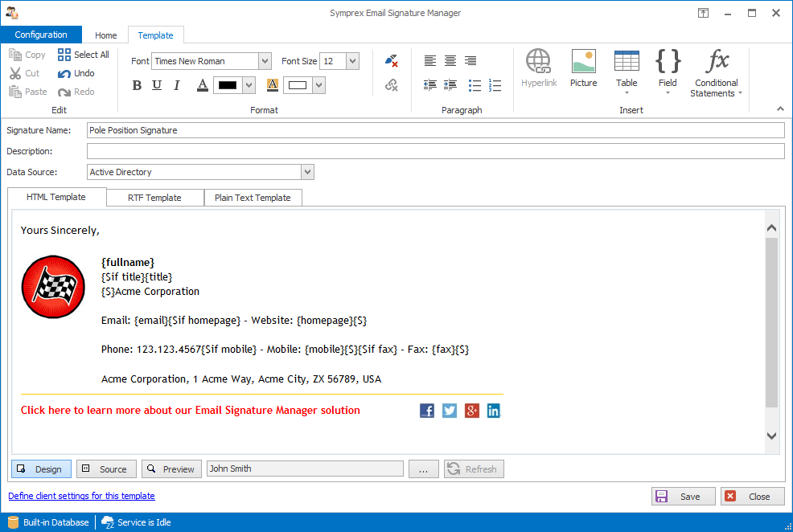
Task: Click the Built-in Database status icon
Action: pos(13,522)
